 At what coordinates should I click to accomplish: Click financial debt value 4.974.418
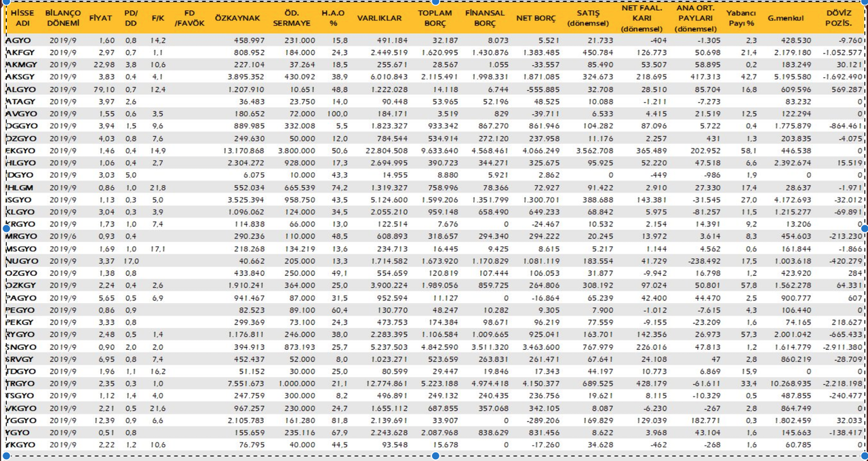click(490, 384)
